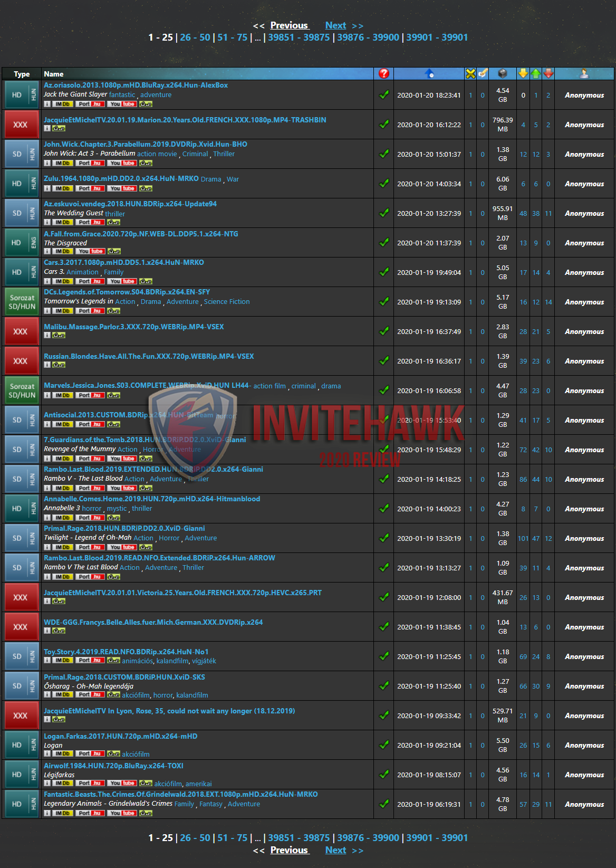Go to page 26 - 50 above the table
This screenshot has width=616, height=868.
195,37
